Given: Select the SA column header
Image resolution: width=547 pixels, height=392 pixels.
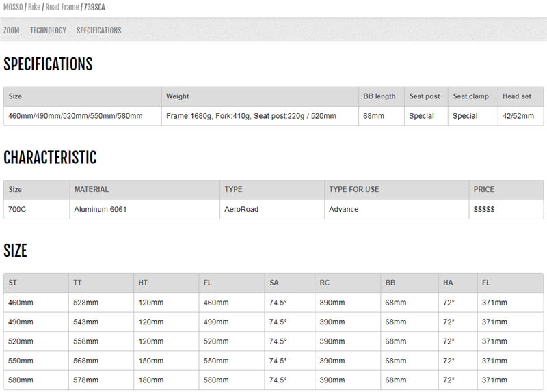Looking at the screenshot, I should pos(290,283).
